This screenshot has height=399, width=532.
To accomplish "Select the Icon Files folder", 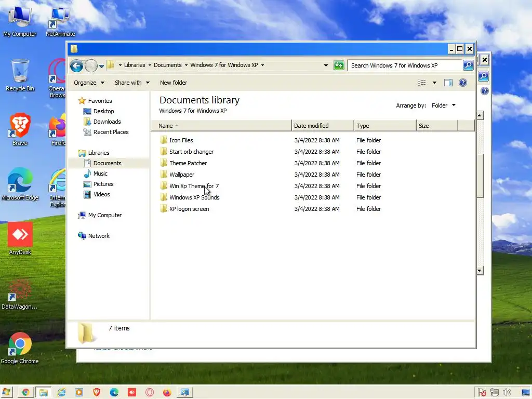I will 181,140.
